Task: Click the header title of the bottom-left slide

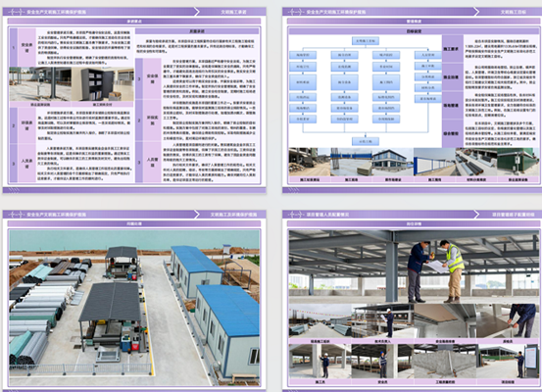Action: pyautogui.click(x=57, y=215)
